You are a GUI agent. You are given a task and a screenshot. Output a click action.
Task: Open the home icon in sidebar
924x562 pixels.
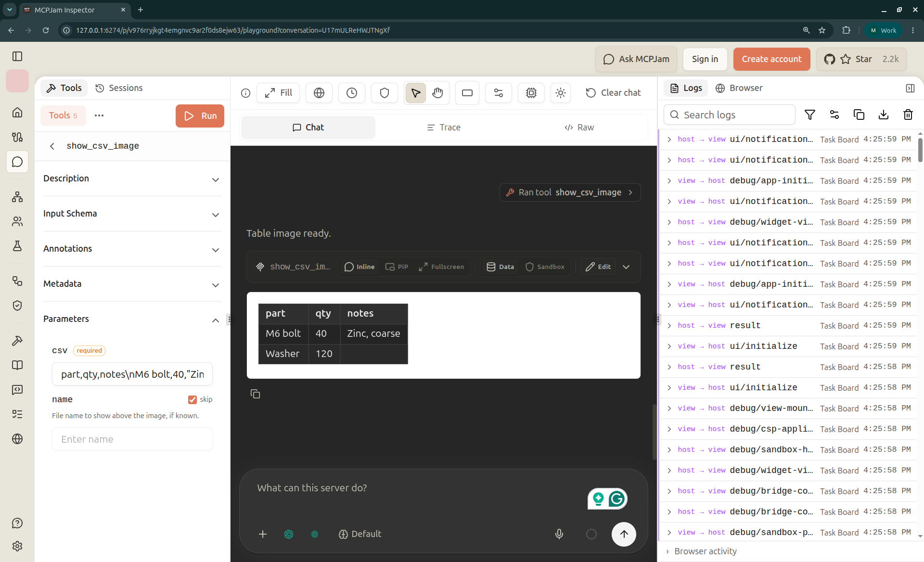[x=17, y=112]
